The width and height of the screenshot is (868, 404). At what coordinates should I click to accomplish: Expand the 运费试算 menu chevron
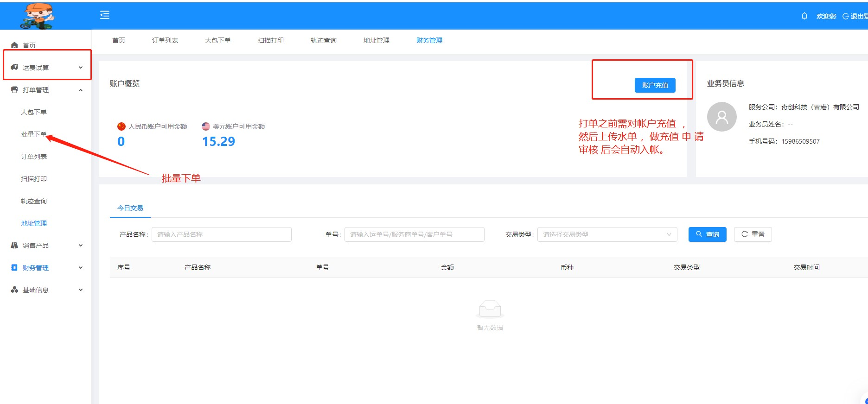(x=81, y=67)
